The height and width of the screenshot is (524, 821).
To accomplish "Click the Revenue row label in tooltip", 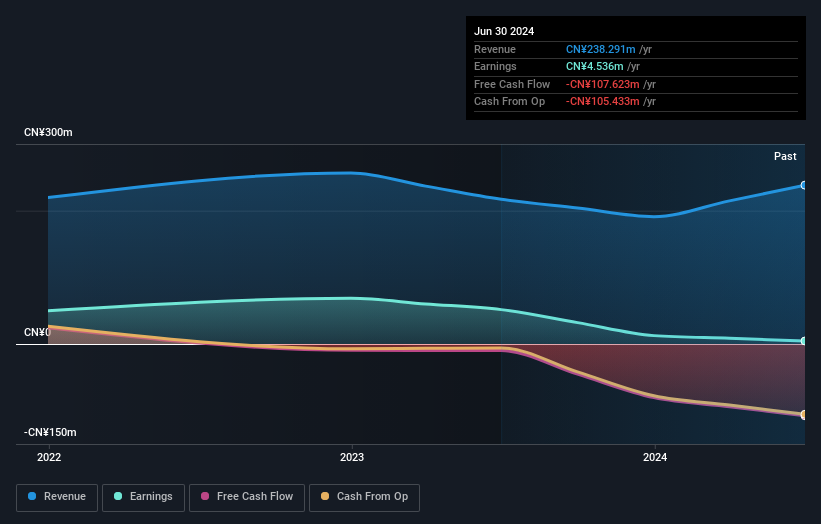I will click(495, 49).
